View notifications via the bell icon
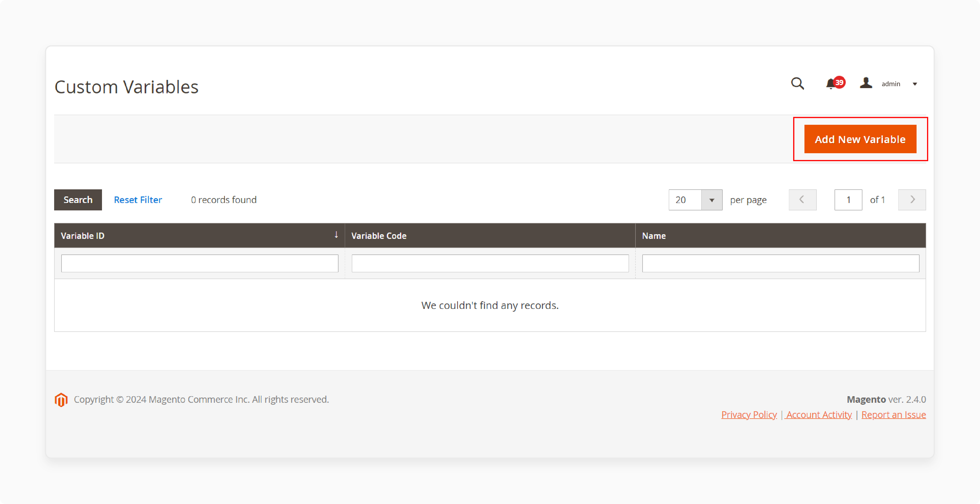Screen dimensions: 980x504 (x=831, y=84)
